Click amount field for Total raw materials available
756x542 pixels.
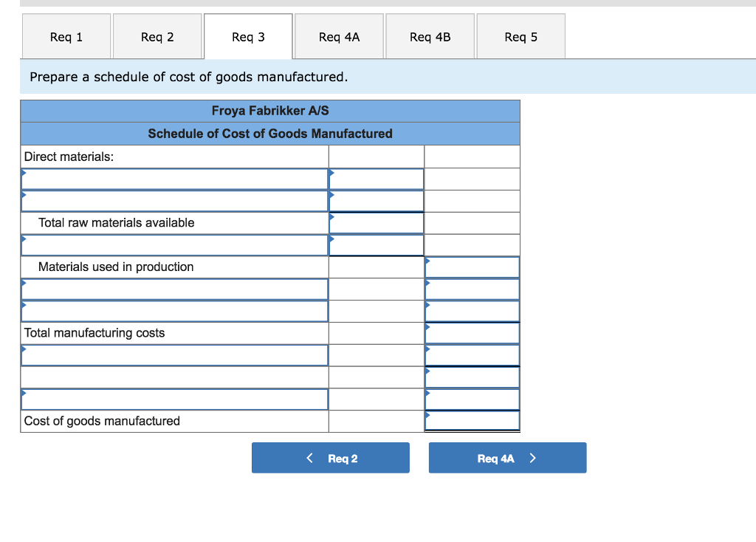point(376,223)
